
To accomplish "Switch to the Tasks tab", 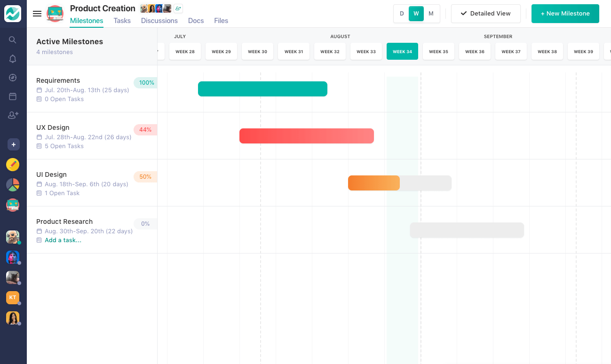I will pos(122,21).
